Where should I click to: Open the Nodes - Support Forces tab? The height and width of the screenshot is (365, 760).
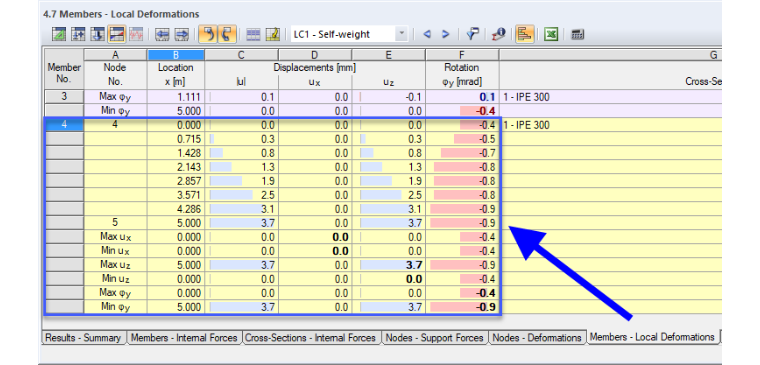pos(434,338)
